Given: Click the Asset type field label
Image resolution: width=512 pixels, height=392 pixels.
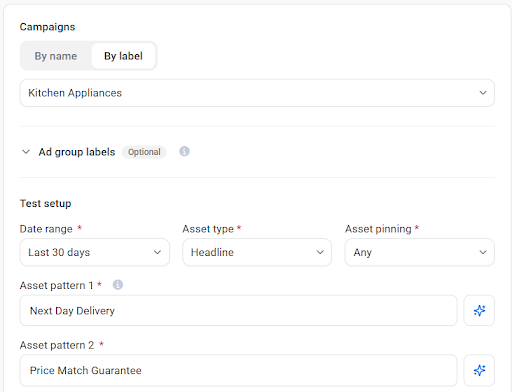Looking at the screenshot, I should tap(208, 229).
